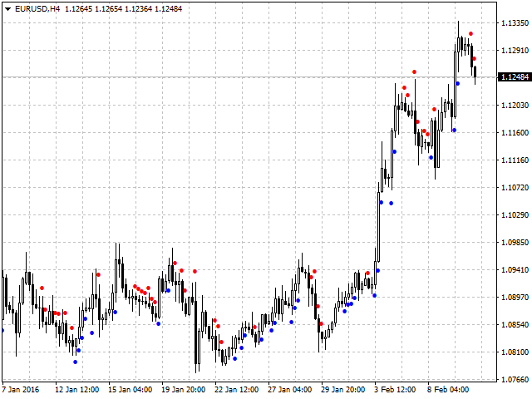Click the price axis label 1.10290

tap(515, 214)
